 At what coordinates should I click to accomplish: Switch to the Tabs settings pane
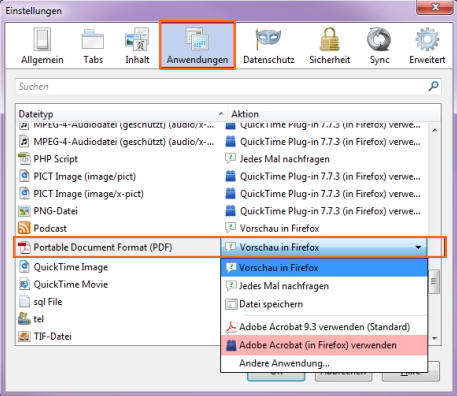pyautogui.click(x=93, y=46)
